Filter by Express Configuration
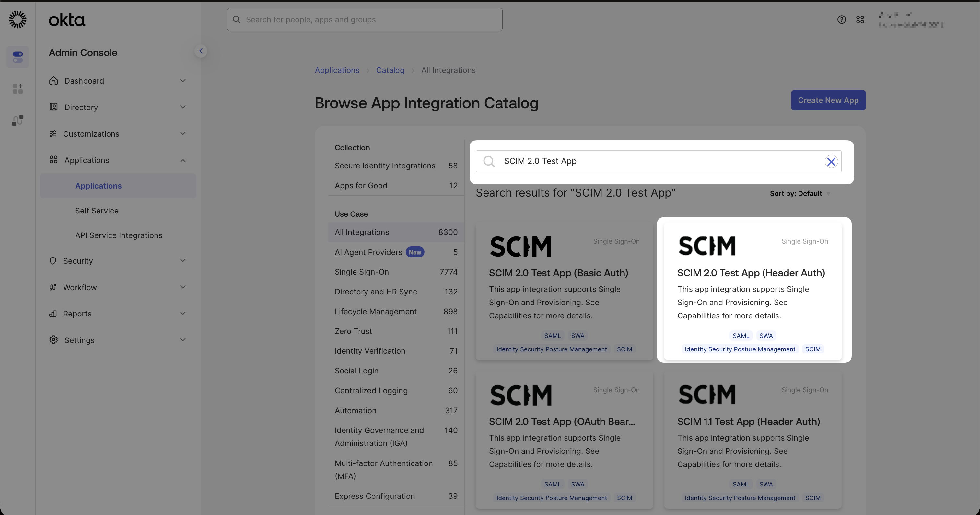 (x=396, y=496)
